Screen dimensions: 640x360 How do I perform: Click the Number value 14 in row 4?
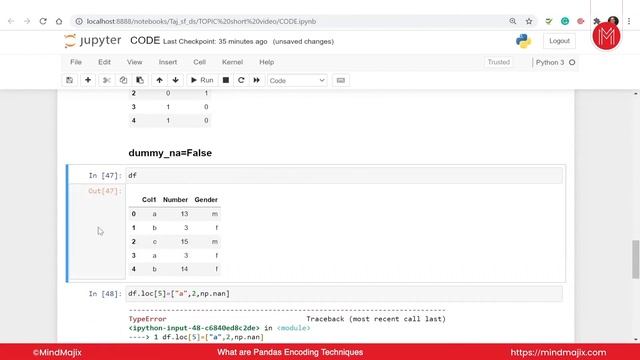[x=184, y=269]
